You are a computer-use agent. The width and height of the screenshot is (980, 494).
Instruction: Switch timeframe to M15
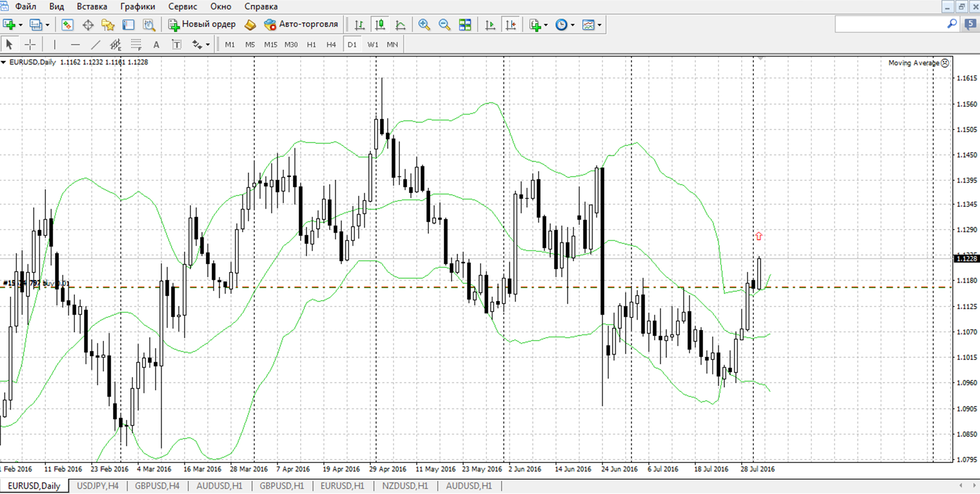(270, 45)
